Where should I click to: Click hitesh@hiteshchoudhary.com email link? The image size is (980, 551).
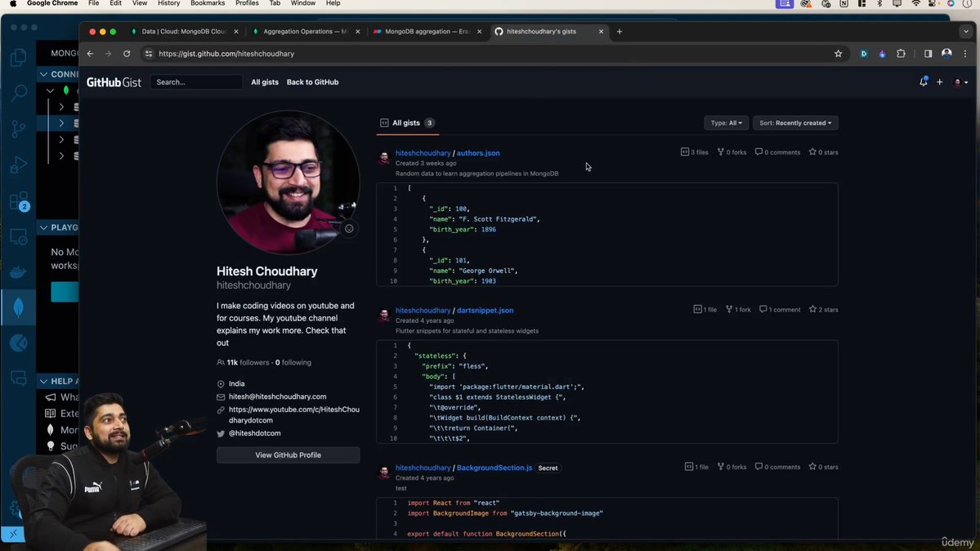click(x=278, y=396)
